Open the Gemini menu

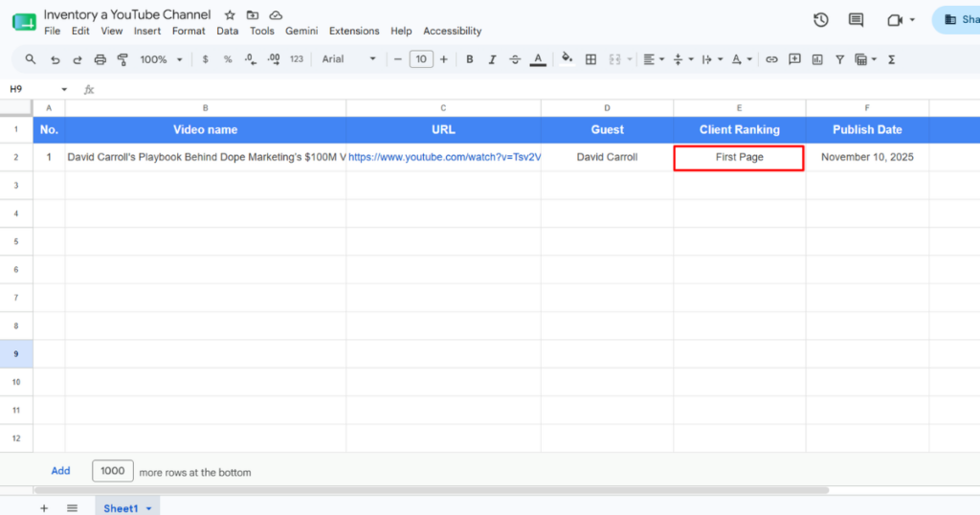[301, 32]
